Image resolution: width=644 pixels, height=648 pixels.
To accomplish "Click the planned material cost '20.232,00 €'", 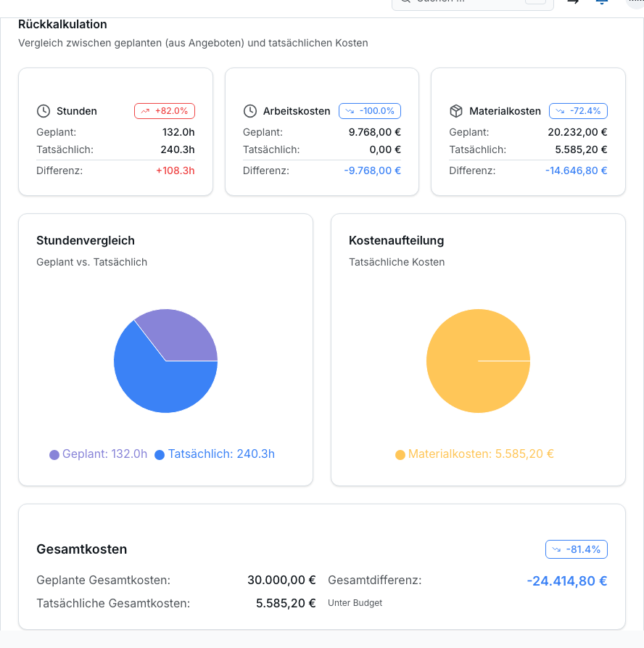I will tap(577, 132).
